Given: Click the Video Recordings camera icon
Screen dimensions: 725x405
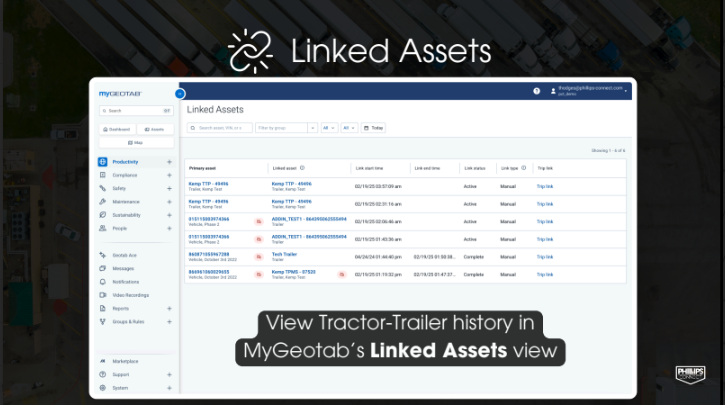Looking at the screenshot, I should pyautogui.click(x=103, y=295).
